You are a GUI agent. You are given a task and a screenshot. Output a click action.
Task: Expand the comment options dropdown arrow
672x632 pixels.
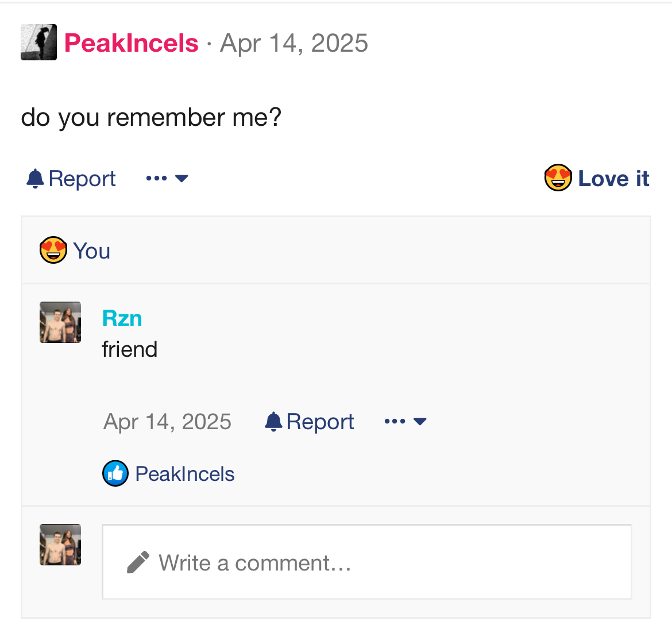[x=420, y=422]
